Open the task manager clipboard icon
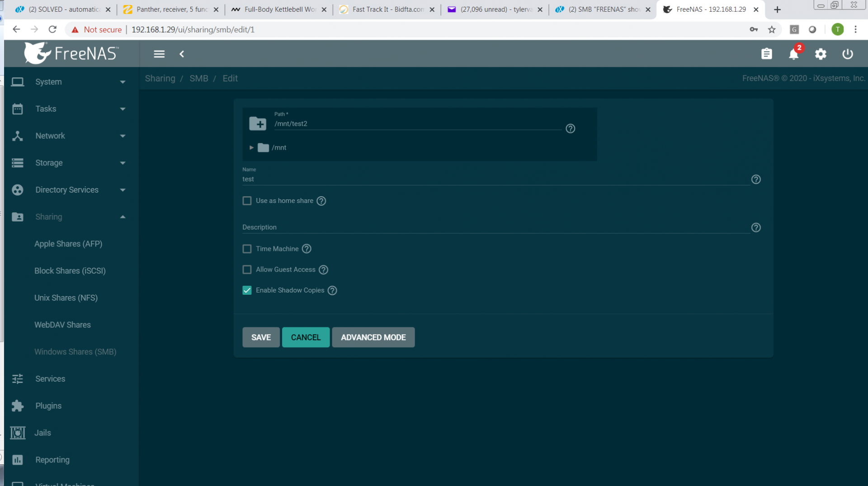868x486 pixels. pyautogui.click(x=766, y=54)
